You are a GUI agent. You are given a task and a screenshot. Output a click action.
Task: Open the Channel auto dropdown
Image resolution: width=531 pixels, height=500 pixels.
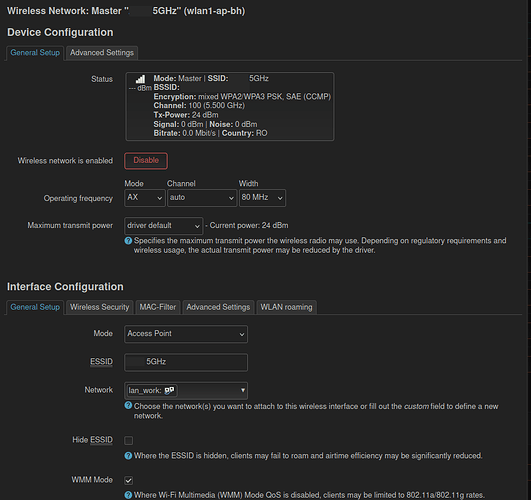point(202,198)
